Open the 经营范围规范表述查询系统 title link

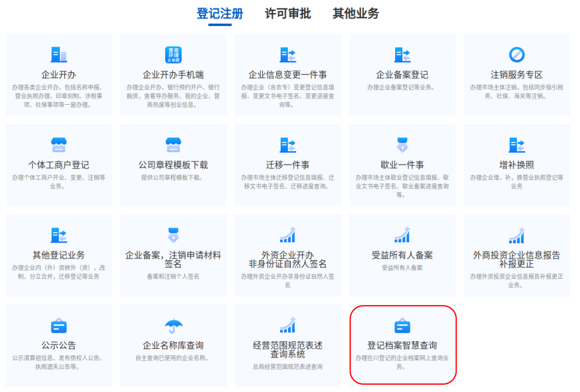click(x=287, y=350)
